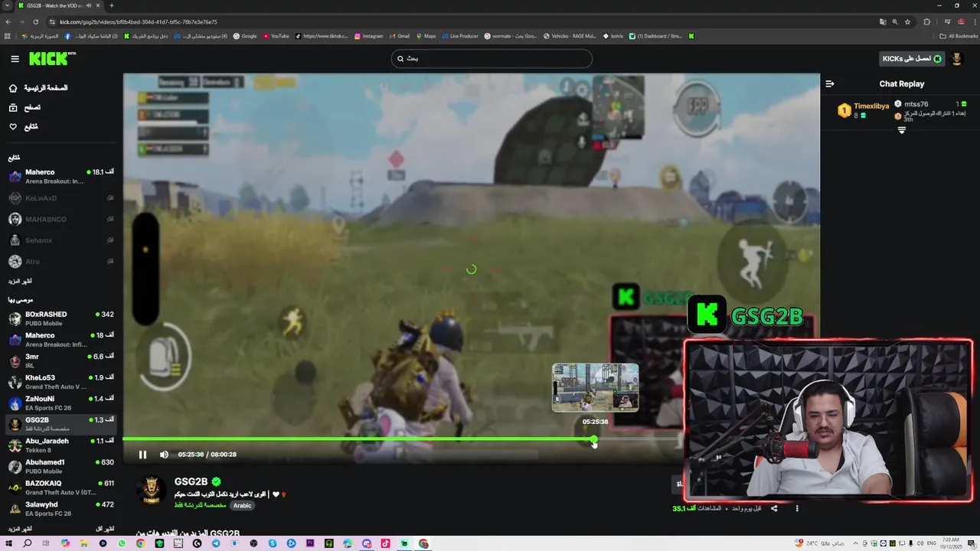Open the user profile avatar menu
The image size is (980, 551).
click(x=956, y=59)
